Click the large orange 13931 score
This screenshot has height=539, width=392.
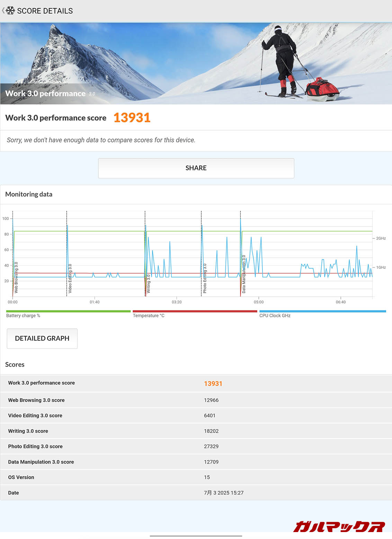(x=132, y=118)
